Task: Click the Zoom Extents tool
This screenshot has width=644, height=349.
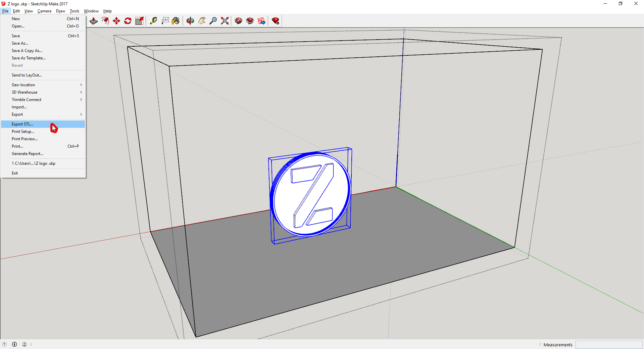Action: coord(225,21)
